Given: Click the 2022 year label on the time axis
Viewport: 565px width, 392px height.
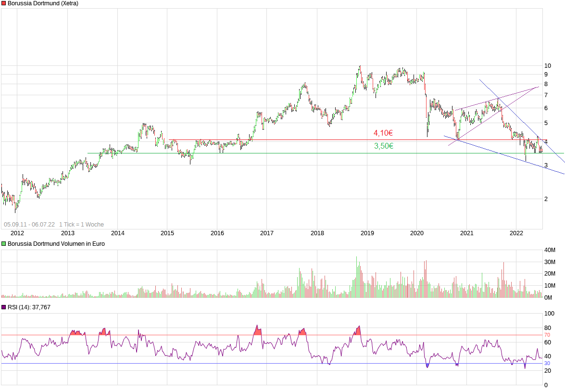Looking at the screenshot, I should 516,233.
